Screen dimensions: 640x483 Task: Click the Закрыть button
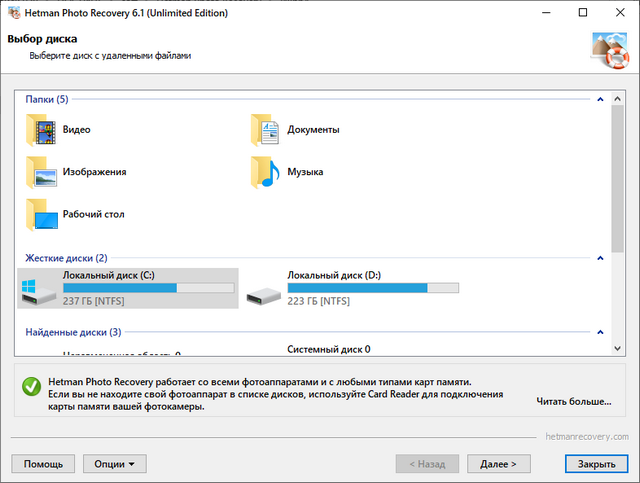596,464
